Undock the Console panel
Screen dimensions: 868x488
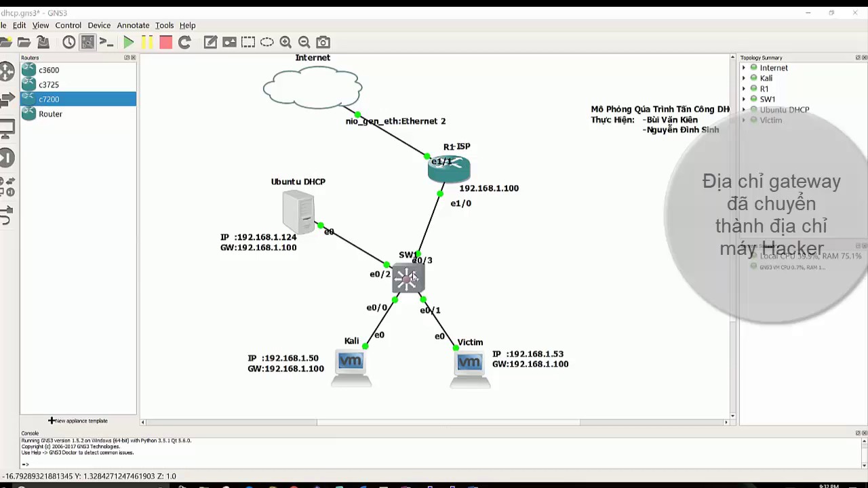click(x=858, y=433)
